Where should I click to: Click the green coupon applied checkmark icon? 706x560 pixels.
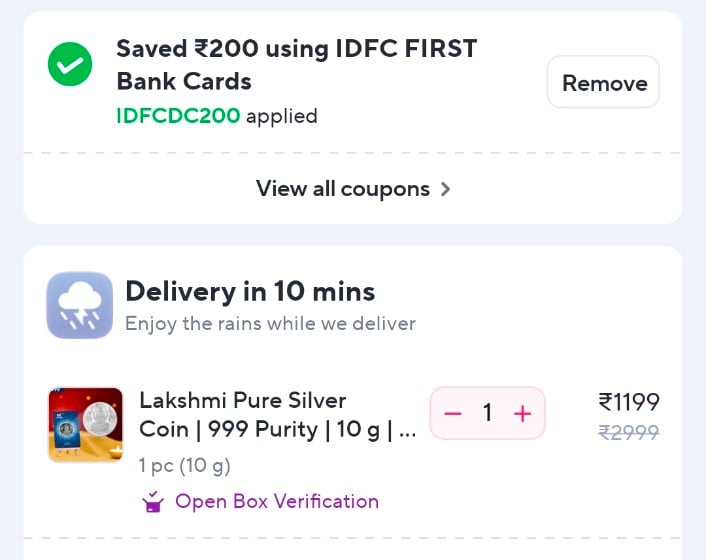(70, 65)
